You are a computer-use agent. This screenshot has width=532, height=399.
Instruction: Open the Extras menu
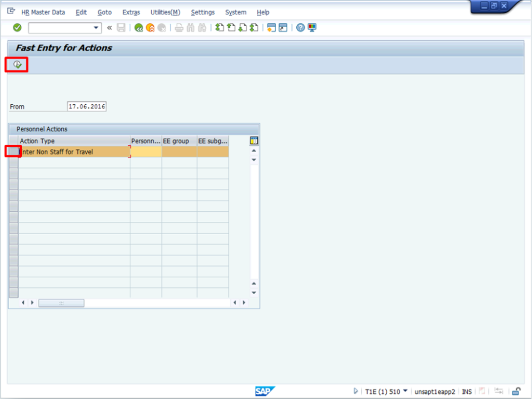coord(131,12)
